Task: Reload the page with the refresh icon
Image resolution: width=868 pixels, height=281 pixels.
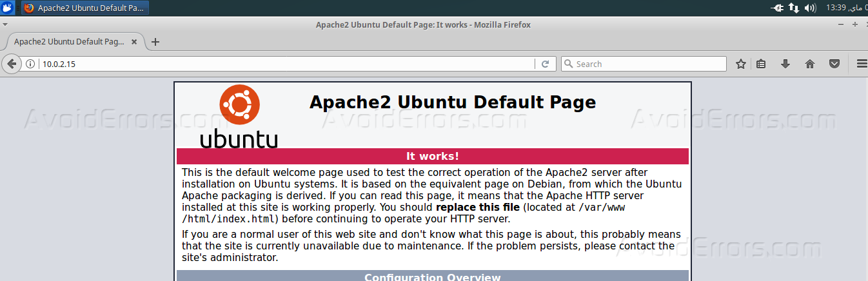Action: [545, 64]
